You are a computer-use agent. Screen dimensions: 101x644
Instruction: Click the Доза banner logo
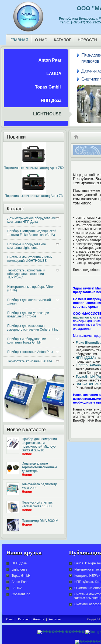tap(87, 150)
